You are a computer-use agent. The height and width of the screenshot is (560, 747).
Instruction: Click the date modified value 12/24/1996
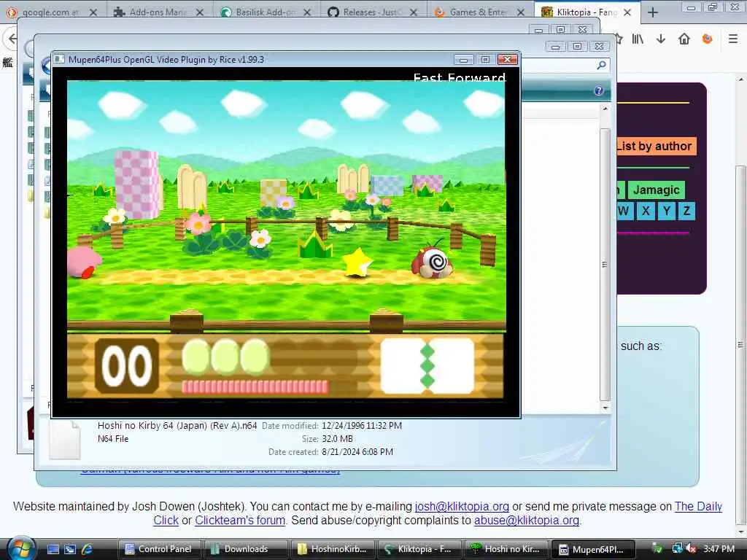[362, 426]
